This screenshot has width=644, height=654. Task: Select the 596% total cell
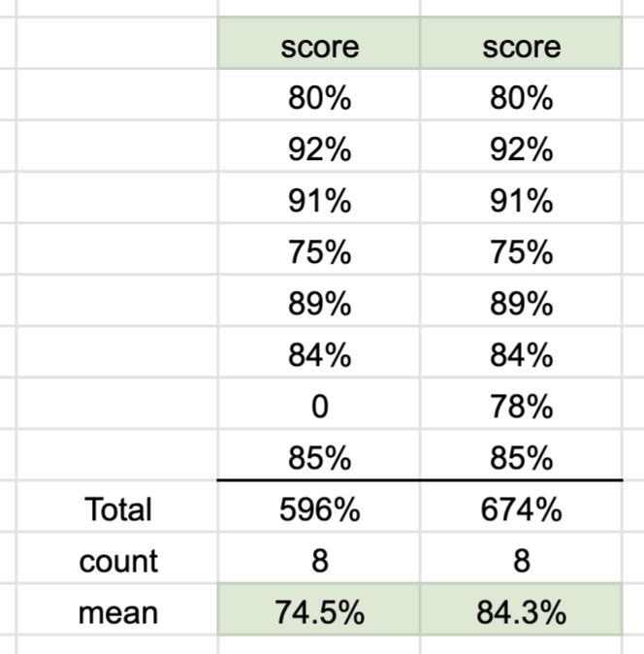click(x=319, y=507)
